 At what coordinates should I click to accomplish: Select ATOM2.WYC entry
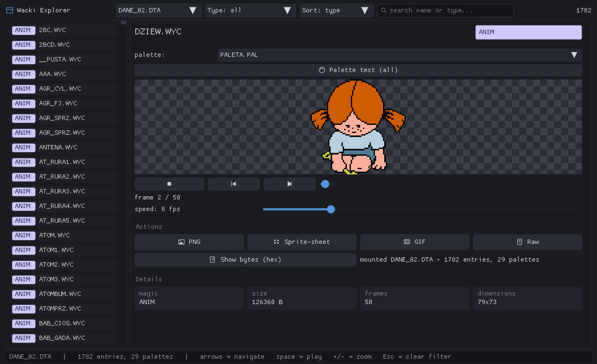coord(63,265)
